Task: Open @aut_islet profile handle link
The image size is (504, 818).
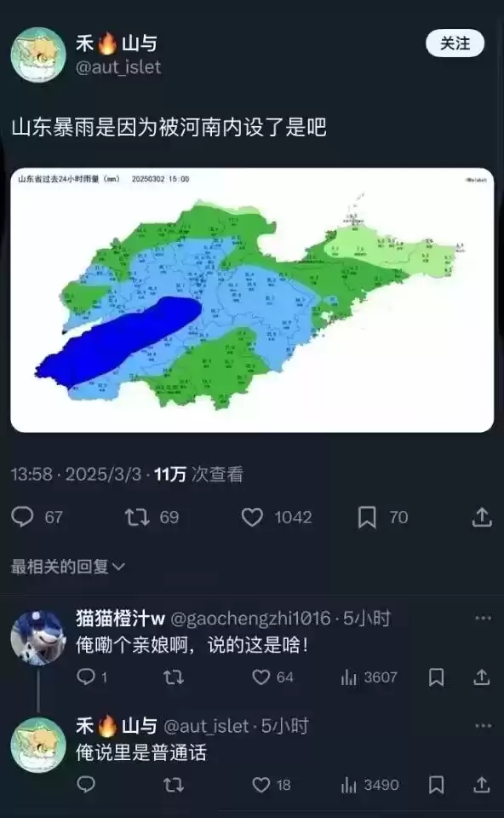Action: (118, 66)
